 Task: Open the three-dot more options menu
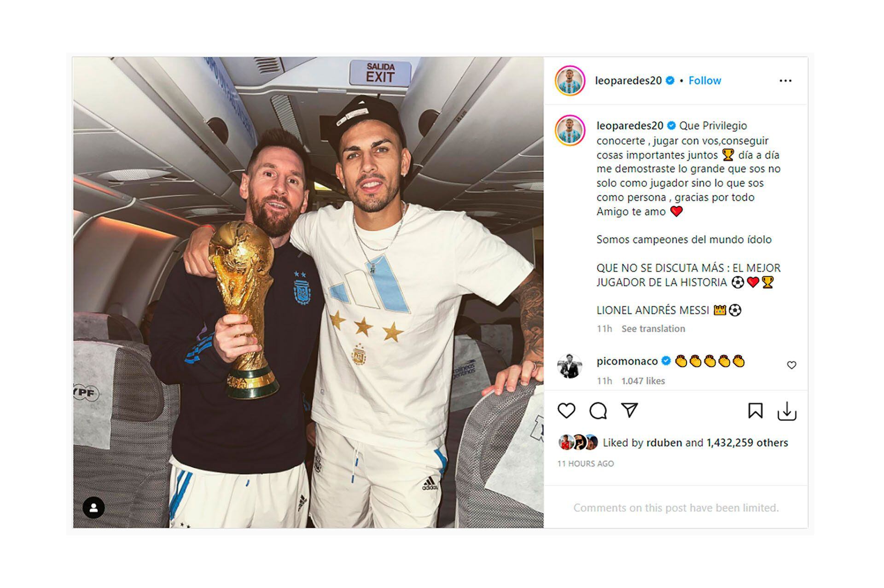785,81
